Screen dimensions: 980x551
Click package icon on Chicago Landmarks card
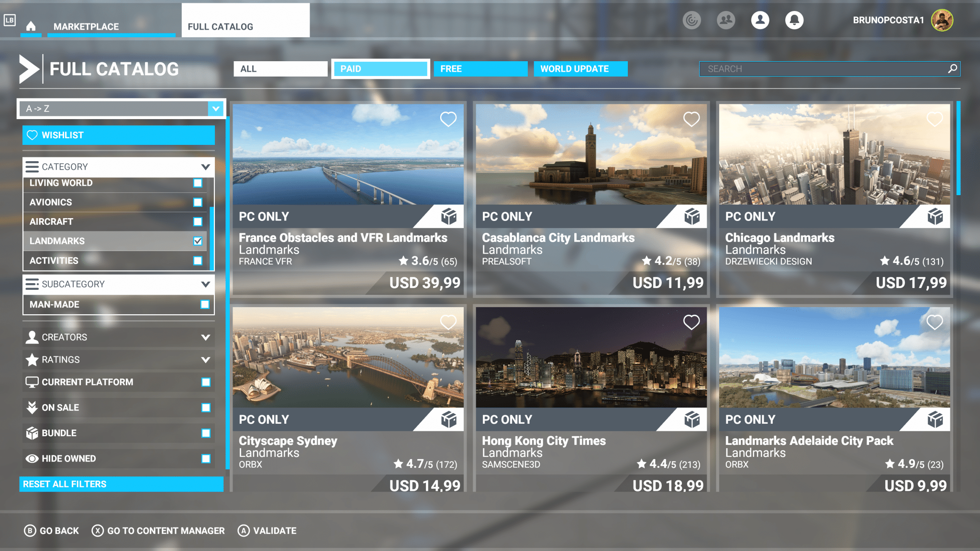tap(935, 217)
